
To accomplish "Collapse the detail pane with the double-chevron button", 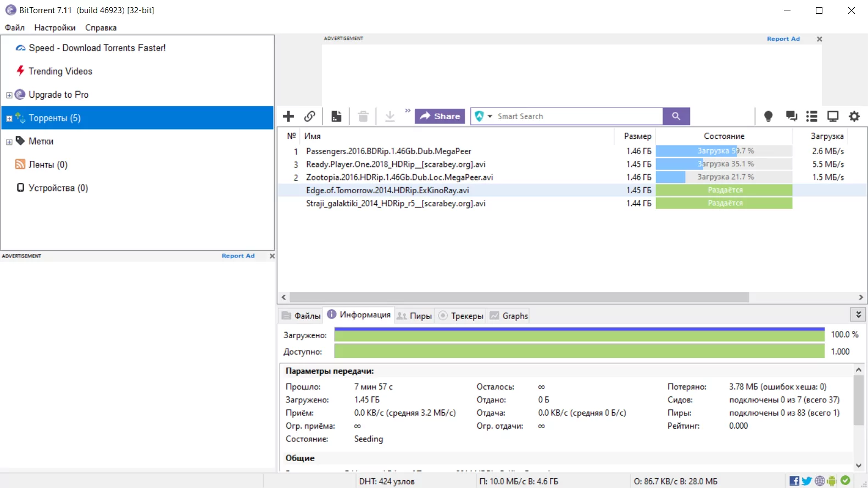I will pos(858,315).
